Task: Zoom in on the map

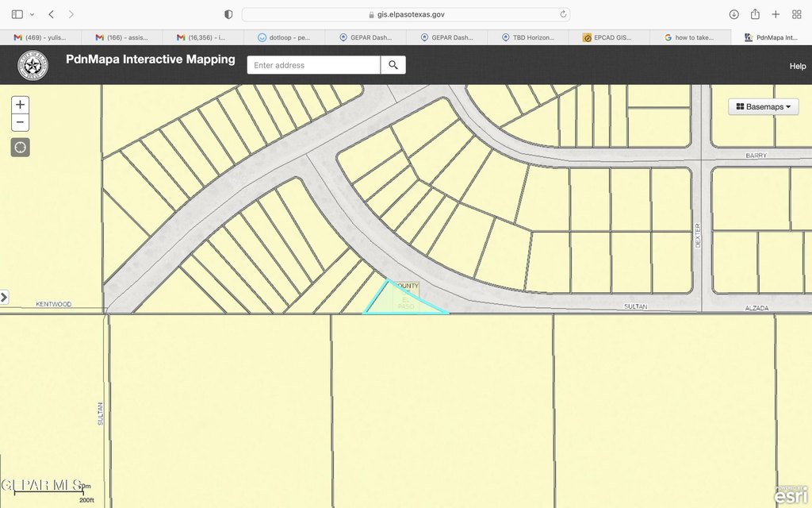Action: 20,105
